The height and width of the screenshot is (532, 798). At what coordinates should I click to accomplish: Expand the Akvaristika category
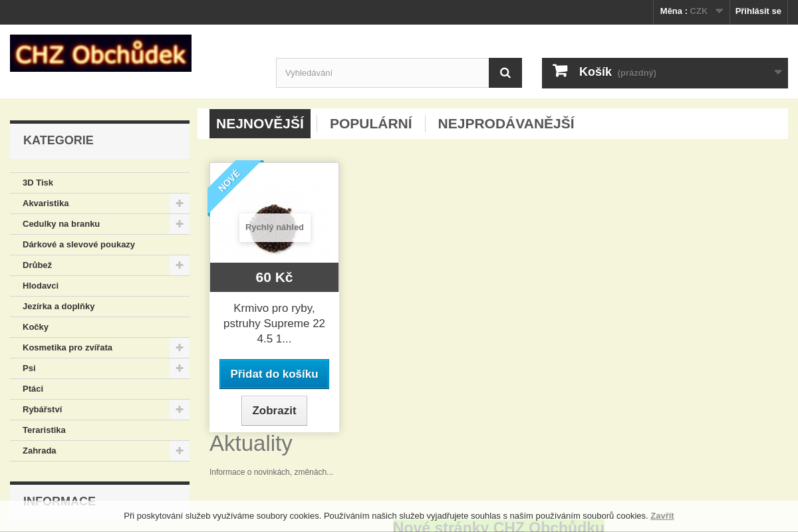coord(179,203)
